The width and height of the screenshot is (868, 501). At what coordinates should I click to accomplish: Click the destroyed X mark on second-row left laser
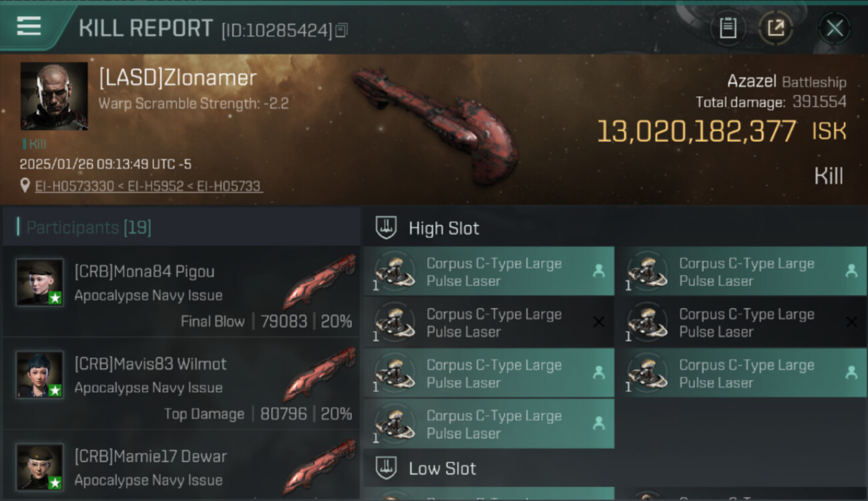coord(598,322)
